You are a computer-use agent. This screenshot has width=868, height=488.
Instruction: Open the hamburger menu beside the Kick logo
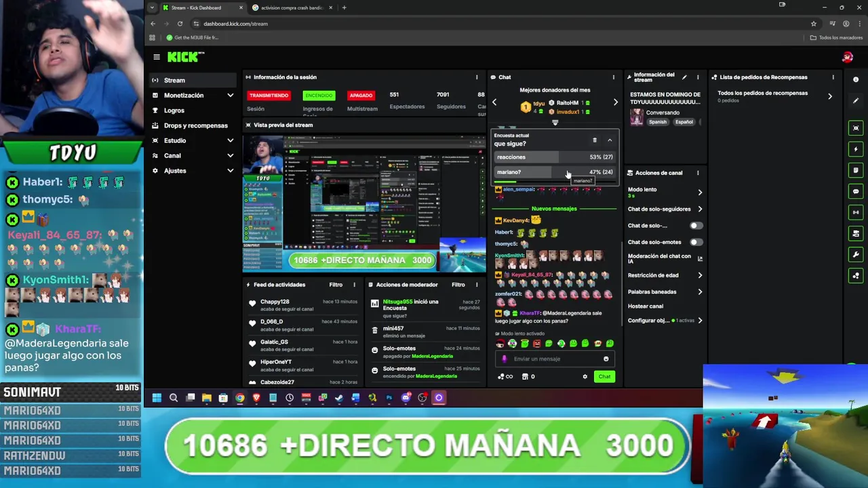157,57
